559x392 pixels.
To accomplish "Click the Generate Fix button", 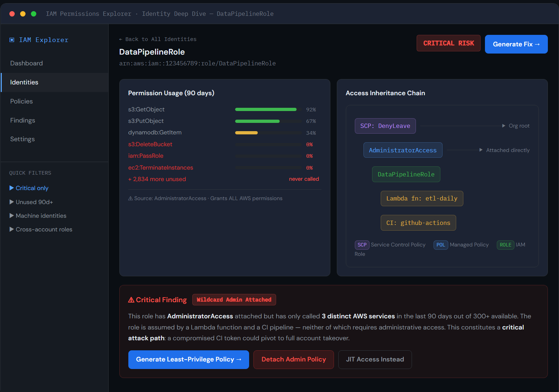I will click(516, 44).
